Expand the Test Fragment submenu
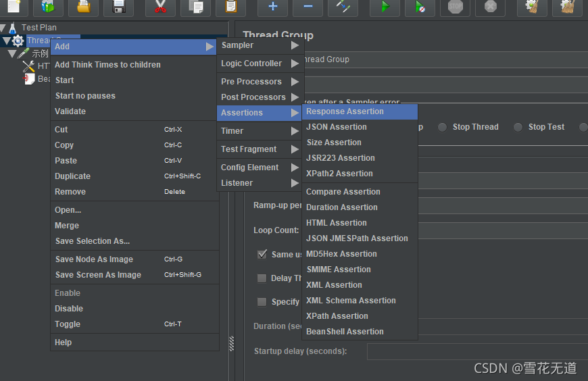This screenshot has height=381, width=588. pyautogui.click(x=260, y=149)
